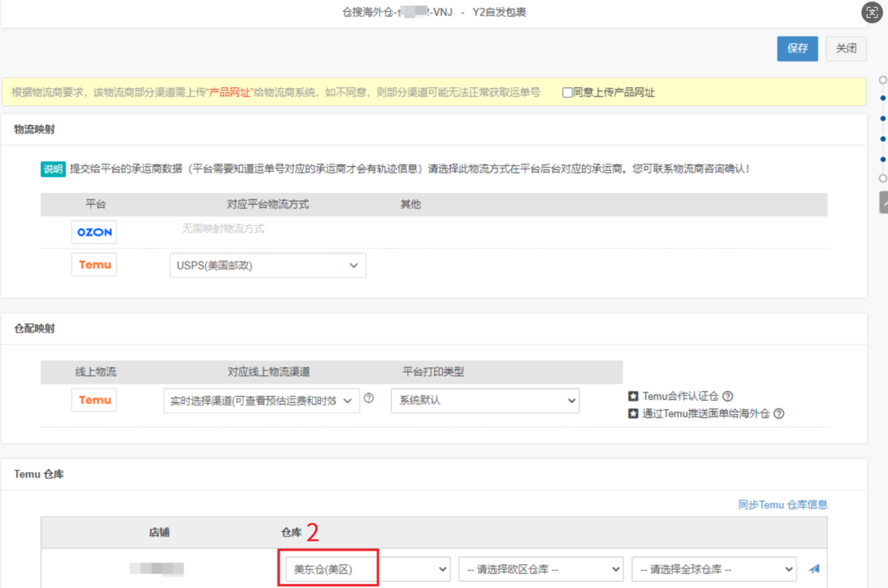Click the paper-plane icon in warehouse row
The height and width of the screenshot is (588, 888).
(x=814, y=569)
